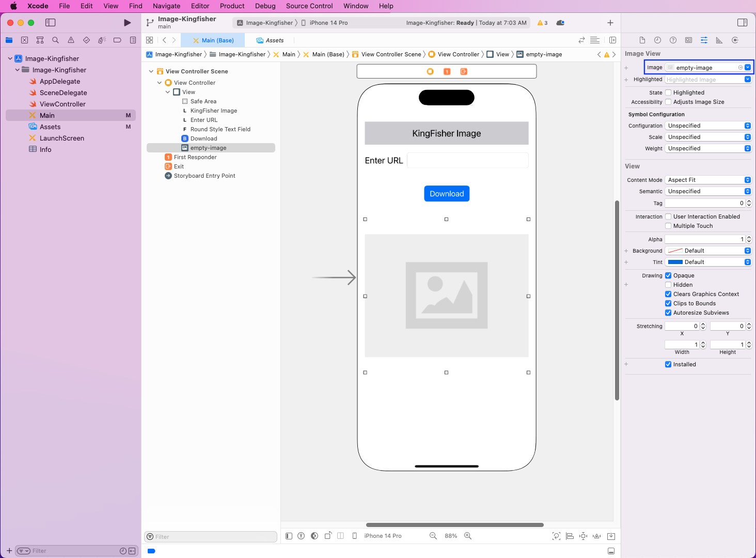The height and width of the screenshot is (558, 756).
Task: Check the Hidden checkbox
Action: pyautogui.click(x=668, y=285)
